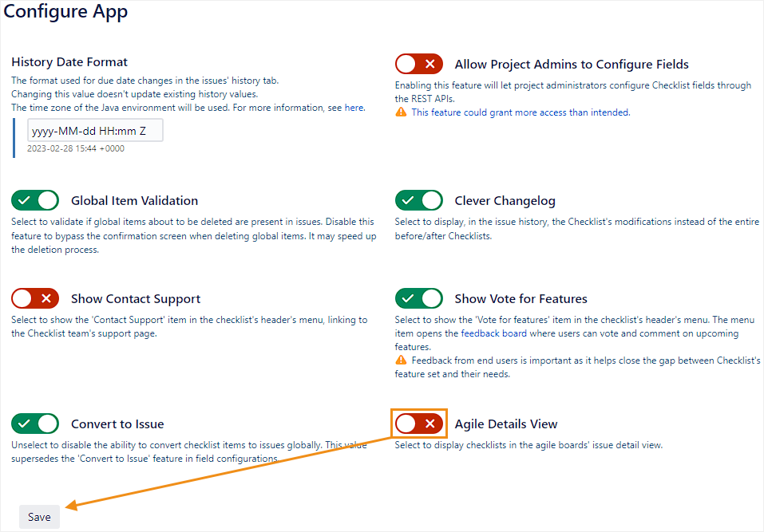Enable Allow Project Admins to Configure Fields switch
This screenshot has height=532, width=764.
(418, 64)
